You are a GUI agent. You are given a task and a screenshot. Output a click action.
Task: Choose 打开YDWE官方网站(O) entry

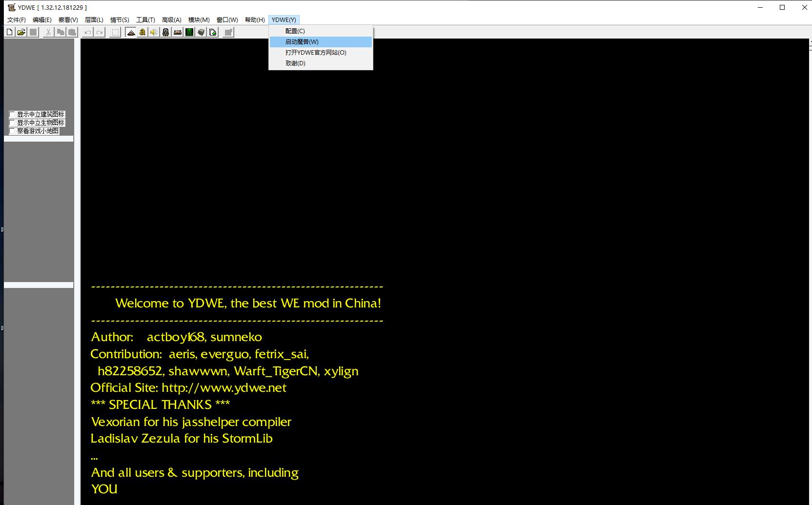(321, 53)
